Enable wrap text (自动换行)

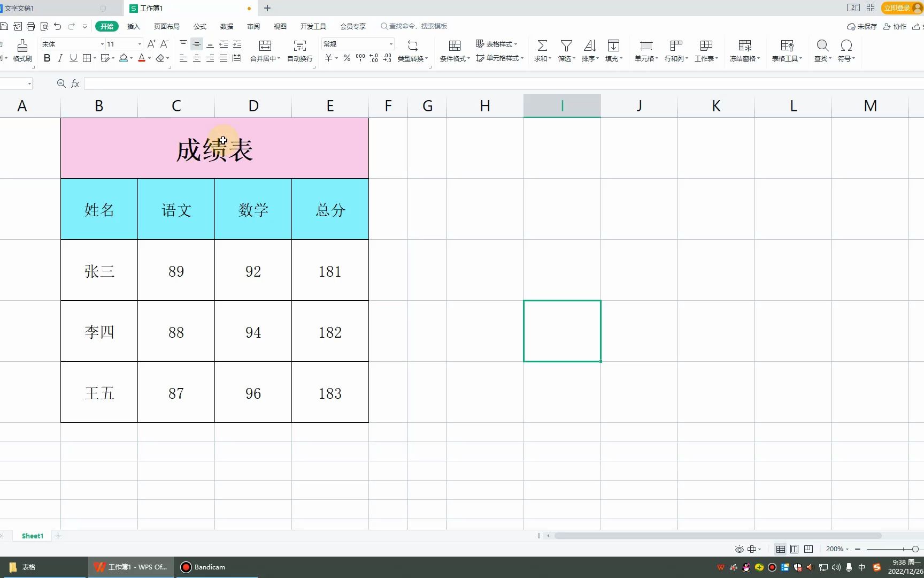299,50
